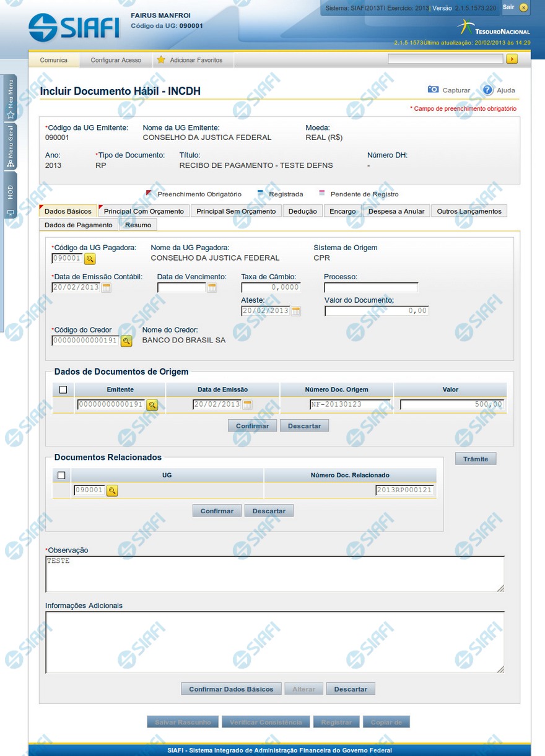Open calendar in Data de Emissão column
This screenshot has width=545, height=756.
247,405
